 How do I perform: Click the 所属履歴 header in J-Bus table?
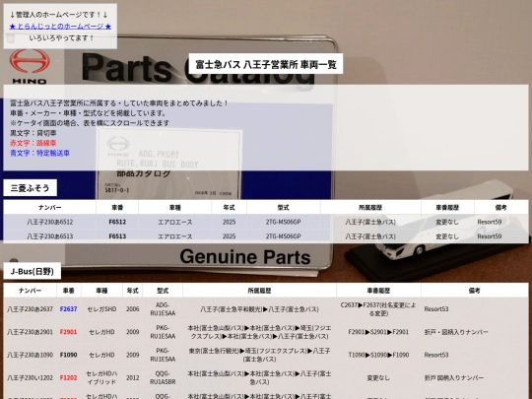tap(259, 291)
